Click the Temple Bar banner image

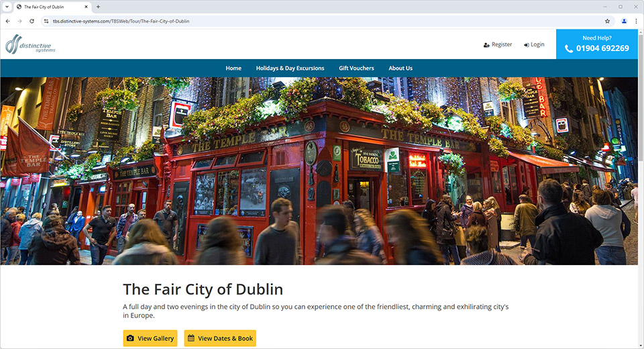click(x=319, y=171)
